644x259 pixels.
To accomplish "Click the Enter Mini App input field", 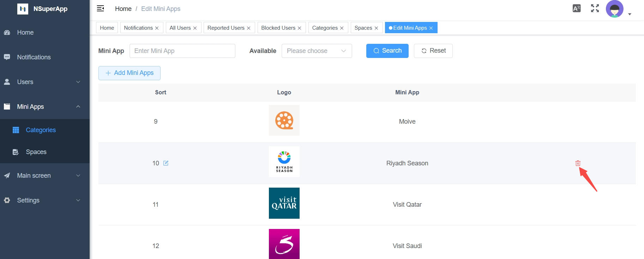I will click(182, 51).
